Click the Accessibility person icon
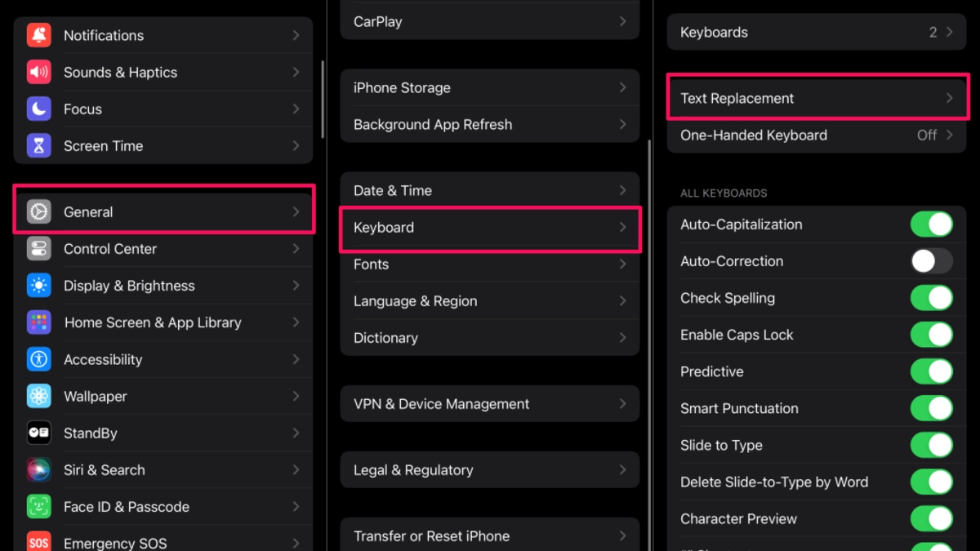 38,359
